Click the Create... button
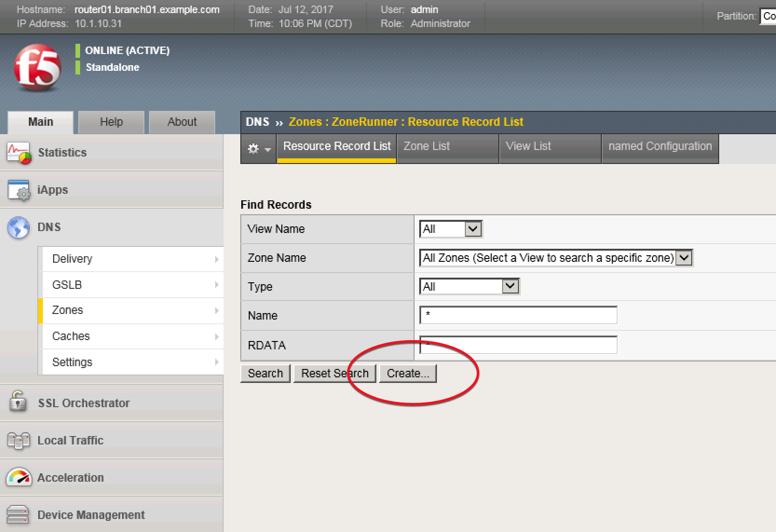776x532 pixels. [408, 374]
